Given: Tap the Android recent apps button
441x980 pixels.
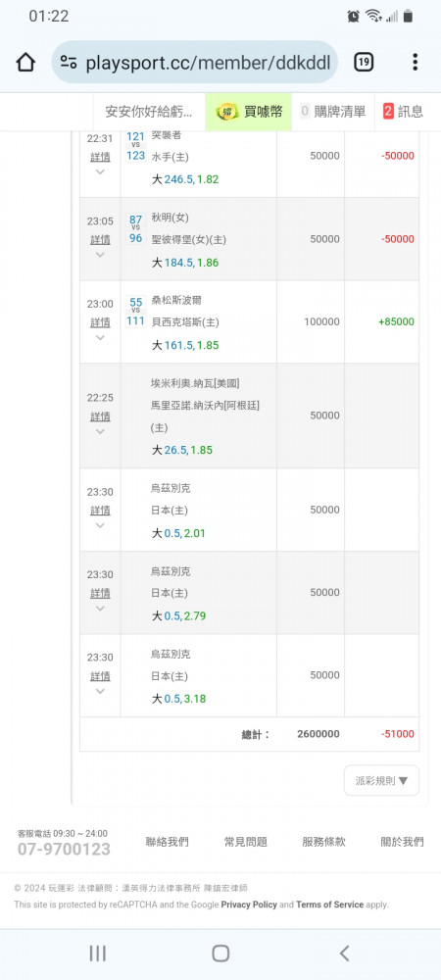Looking at the screenshot, I should click(97, 954).
